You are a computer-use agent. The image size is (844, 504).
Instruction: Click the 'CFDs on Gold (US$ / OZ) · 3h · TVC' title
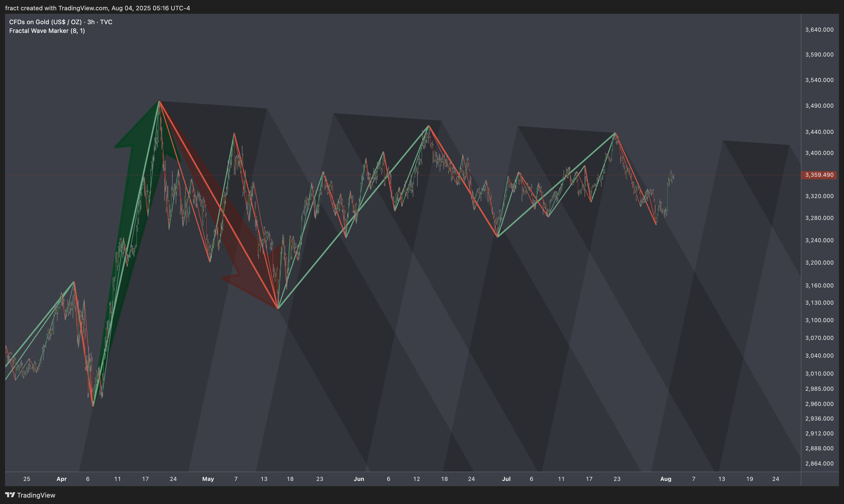(61, 22)
